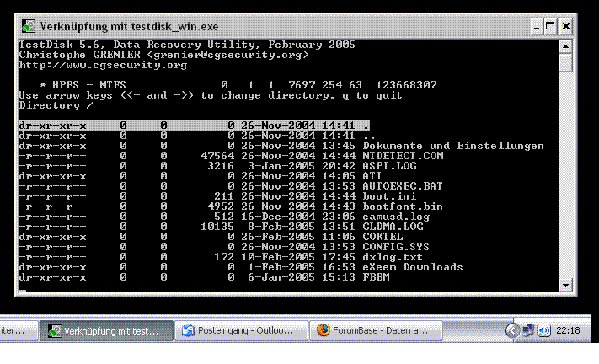Select the bootfont.bin file entry
Viewport: 599px width, 364px height.
pos(231,206)
